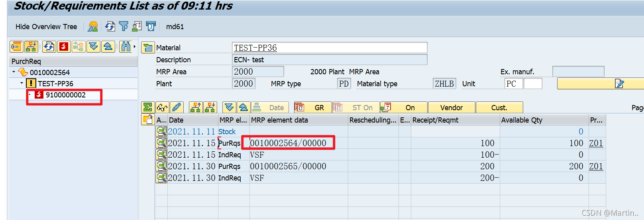This screenshot has height=220, width=644.
Task: Click the Date column header
Action: click(193, 120)
